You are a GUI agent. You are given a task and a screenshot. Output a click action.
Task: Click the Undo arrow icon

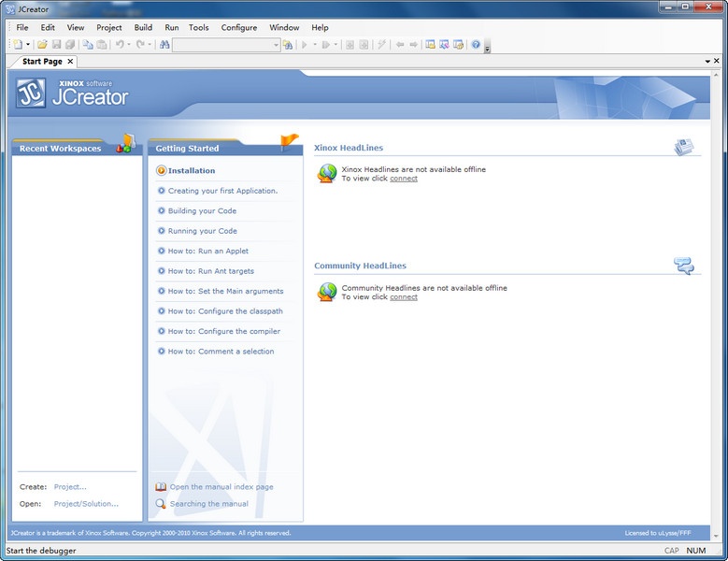(x=120, y=45)
